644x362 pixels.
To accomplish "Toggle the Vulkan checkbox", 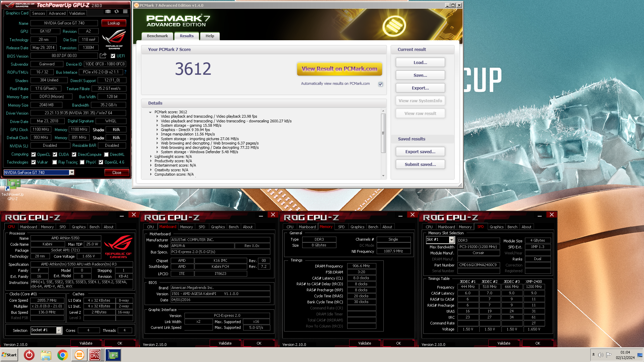I will click(34, 162).
